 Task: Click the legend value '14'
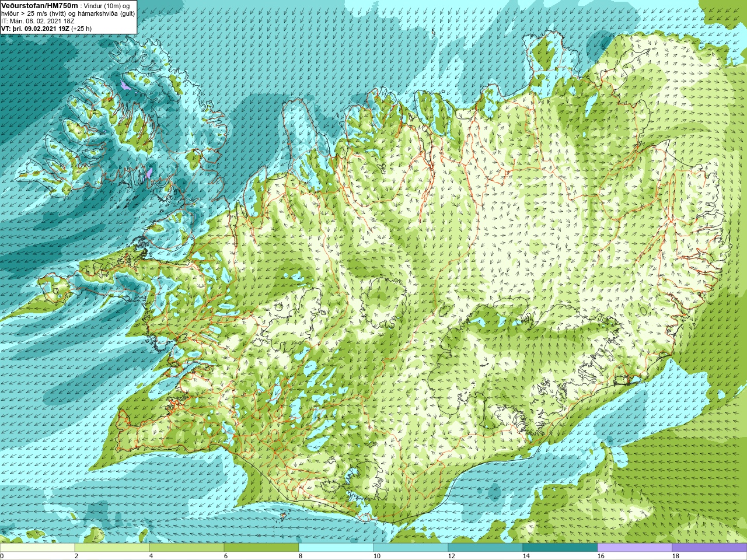(x=526, y=556)
